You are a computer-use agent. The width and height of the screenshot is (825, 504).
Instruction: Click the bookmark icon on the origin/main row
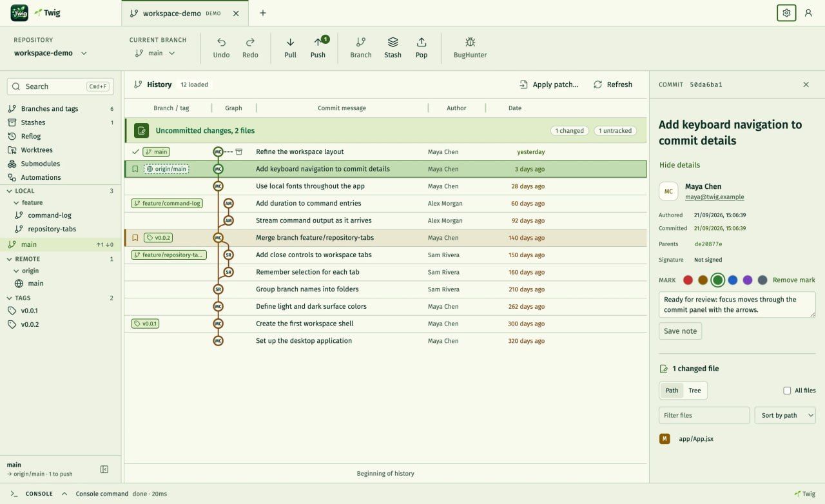(135, 169)
